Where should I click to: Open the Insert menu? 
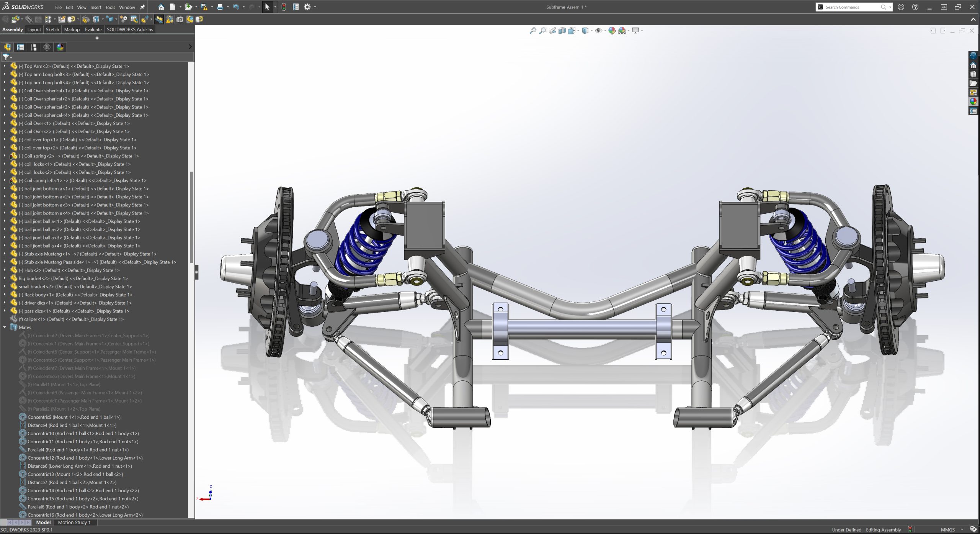pyautogui.click(x=96, y=7)
